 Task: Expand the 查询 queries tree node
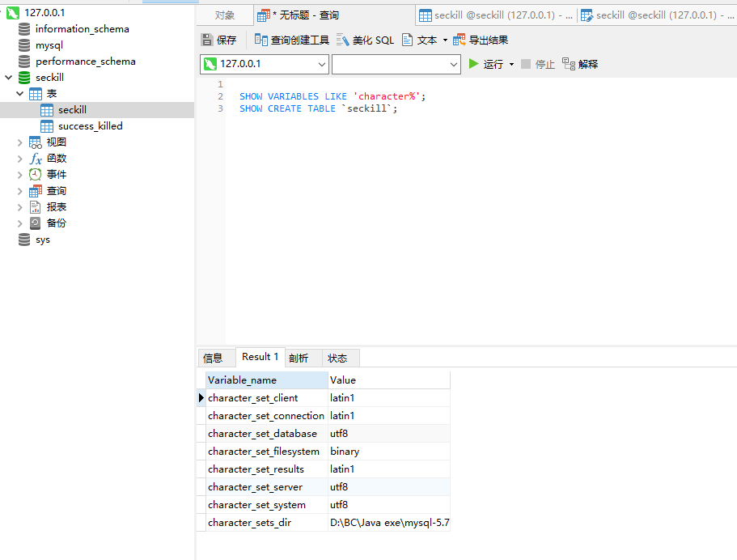pos(19,191)
